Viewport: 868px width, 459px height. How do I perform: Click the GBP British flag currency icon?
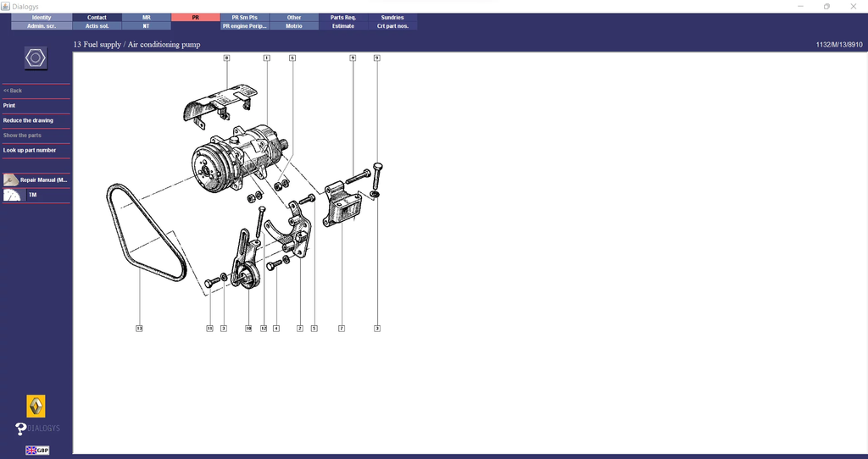[x=36, y=451]
